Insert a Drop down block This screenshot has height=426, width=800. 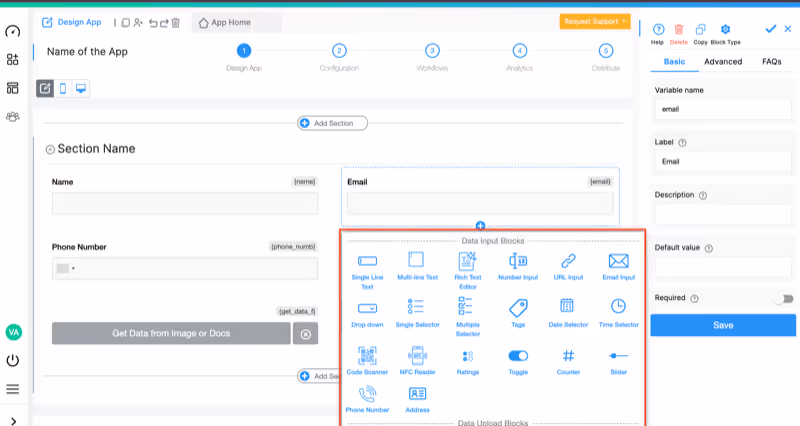[x=367, y=314]
